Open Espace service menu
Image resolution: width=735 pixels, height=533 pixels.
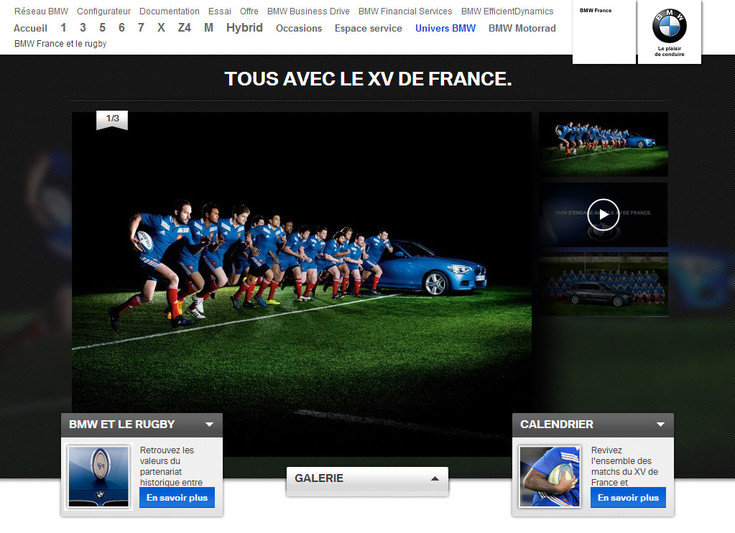click(x=368, y=28)
